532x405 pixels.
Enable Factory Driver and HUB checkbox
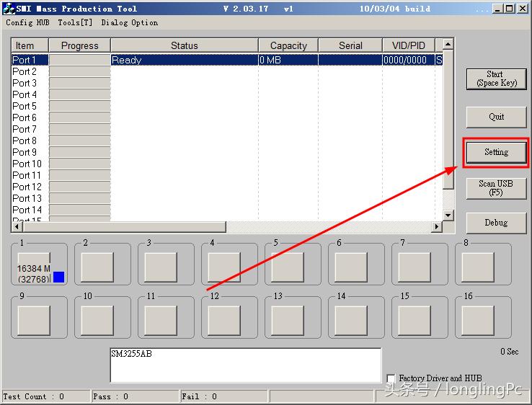coord(391,378)
